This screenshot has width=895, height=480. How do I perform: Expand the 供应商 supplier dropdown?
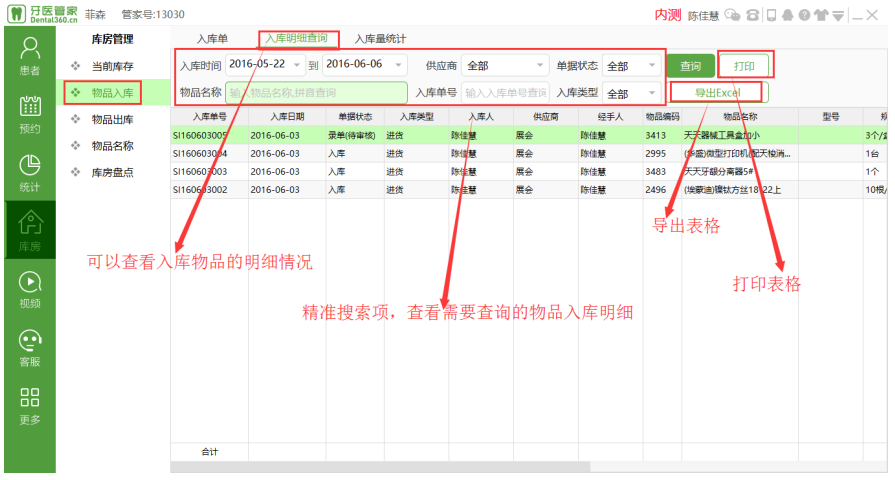click(x=505, y=66)
